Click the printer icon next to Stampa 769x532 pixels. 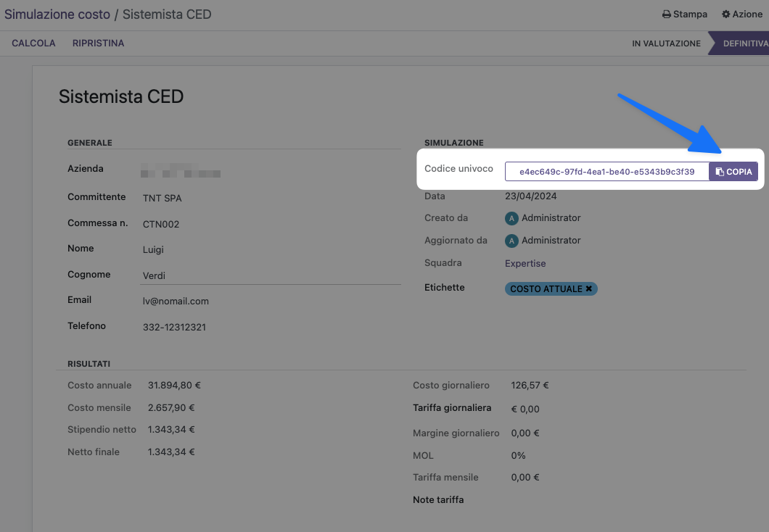pos(667,14)
